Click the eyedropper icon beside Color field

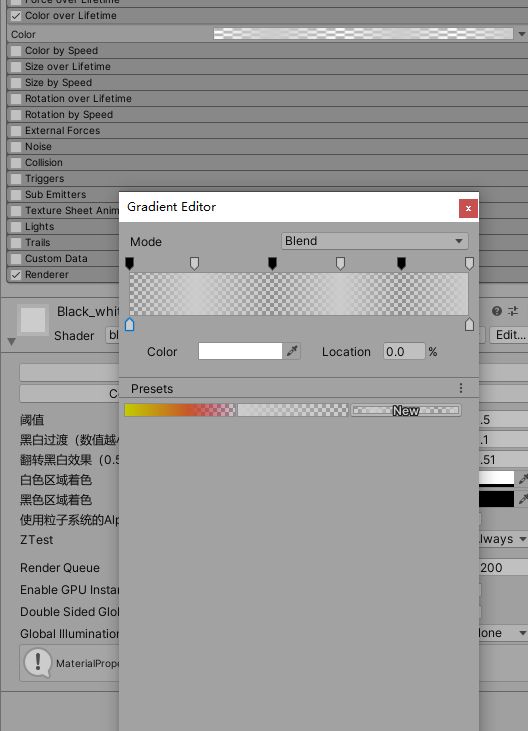tap(292, 351)
